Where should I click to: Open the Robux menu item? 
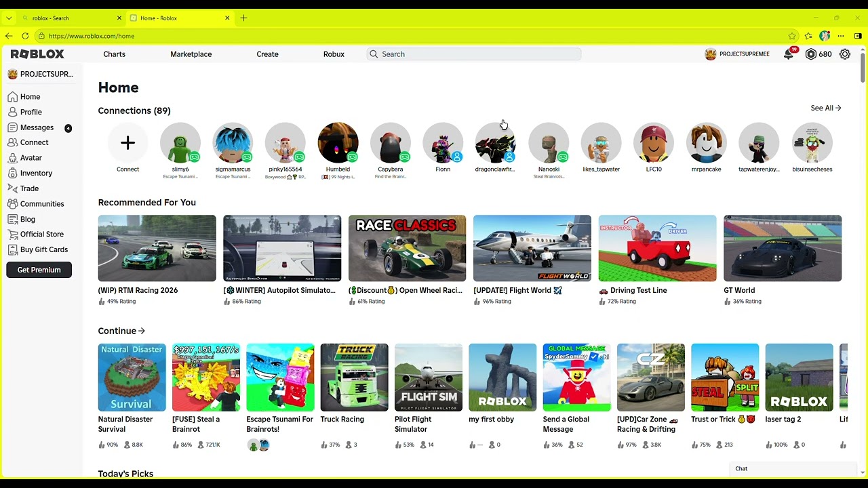pos(334,54)
